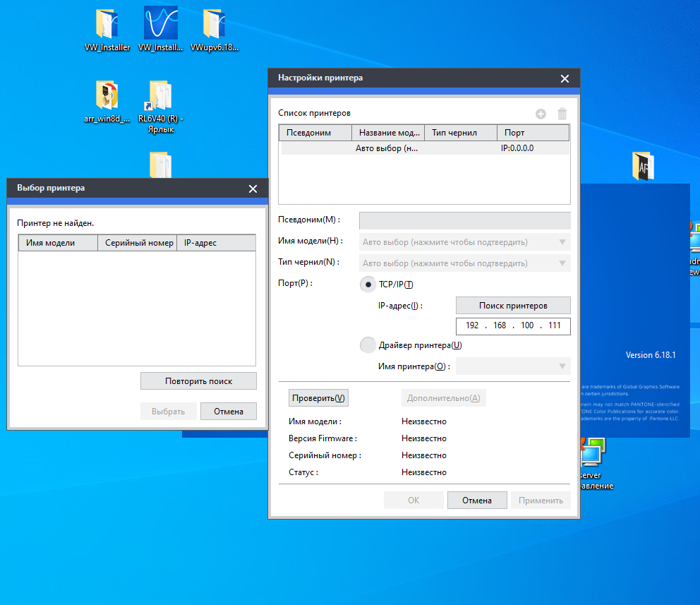
Task: Click the OK button in printer settings
Action: pyautogui.click(x=414, y=500)
